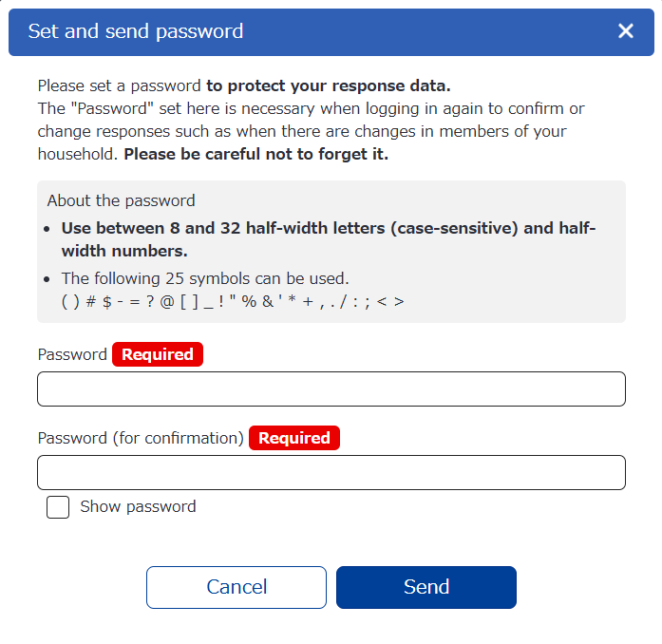Click the 'About the password' heading
Viewport: 662px width, 644px height.
121,200
